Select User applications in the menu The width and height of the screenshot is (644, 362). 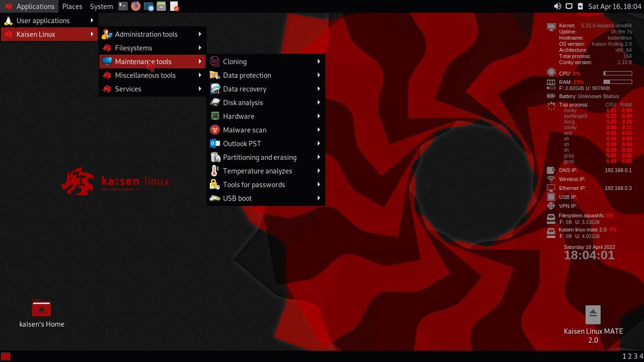click(49, 20)
